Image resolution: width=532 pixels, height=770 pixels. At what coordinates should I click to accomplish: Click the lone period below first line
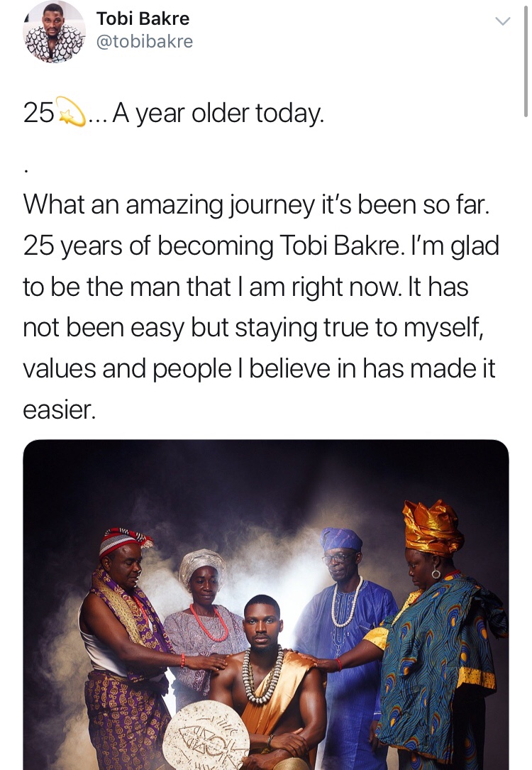point(26,170)
